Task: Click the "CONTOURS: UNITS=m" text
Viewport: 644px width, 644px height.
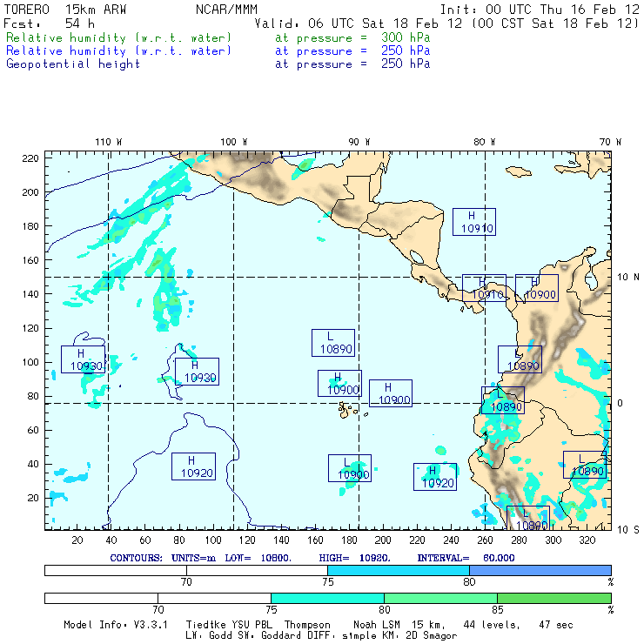Action: (x=163, y=558)
